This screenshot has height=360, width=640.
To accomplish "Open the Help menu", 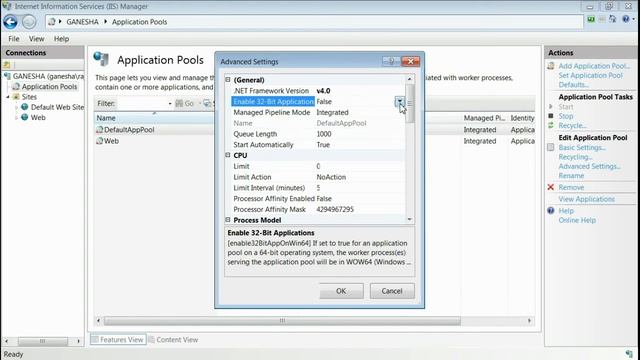I will [x=61, y=39].
